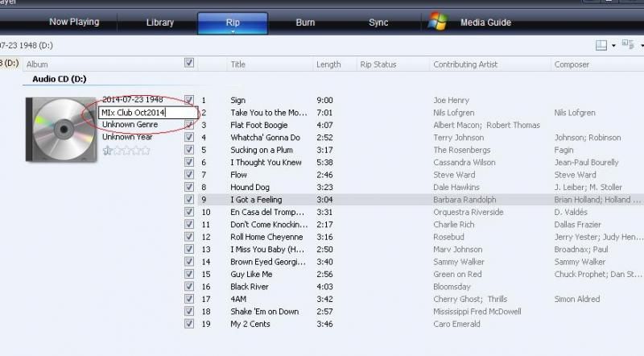The height and width of the screenshot is (356, 644).
Task: Click artist 'Barbara Randolph'
Action: click(x=464, y=200)
